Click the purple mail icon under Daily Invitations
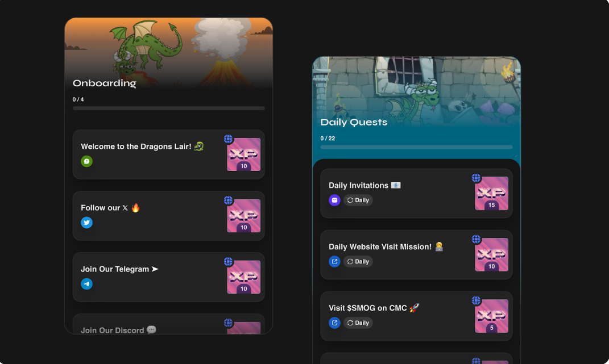The width and height of the screenshot is (609, 364). [334, 200]
